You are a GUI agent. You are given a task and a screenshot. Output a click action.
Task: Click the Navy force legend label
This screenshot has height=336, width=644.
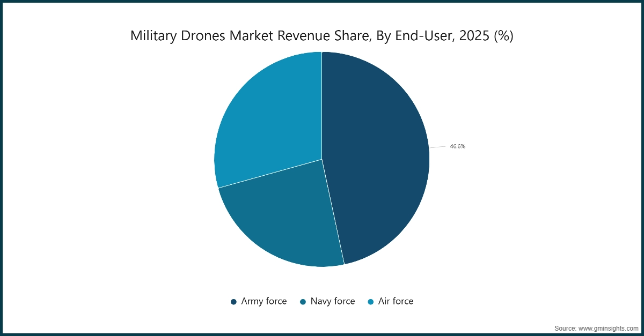[x=333, y=301]
